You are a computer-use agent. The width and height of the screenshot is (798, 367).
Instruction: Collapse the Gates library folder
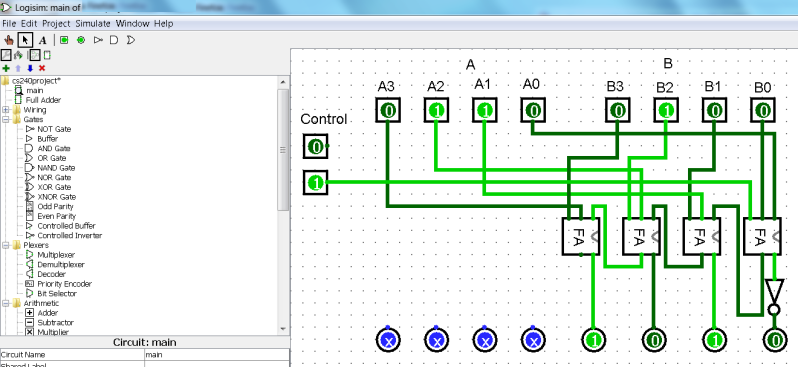pos(6,120)
